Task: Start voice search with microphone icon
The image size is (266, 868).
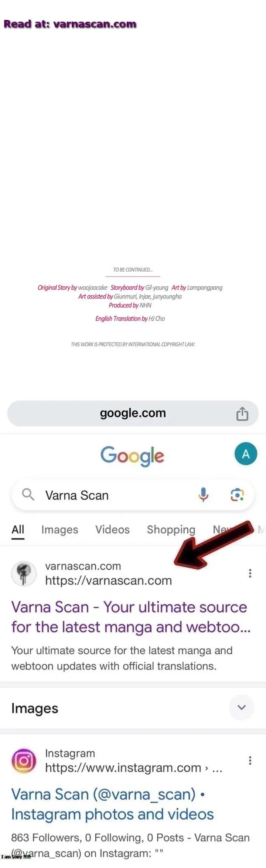Action: pyautogui.click(x=203, y=494)
